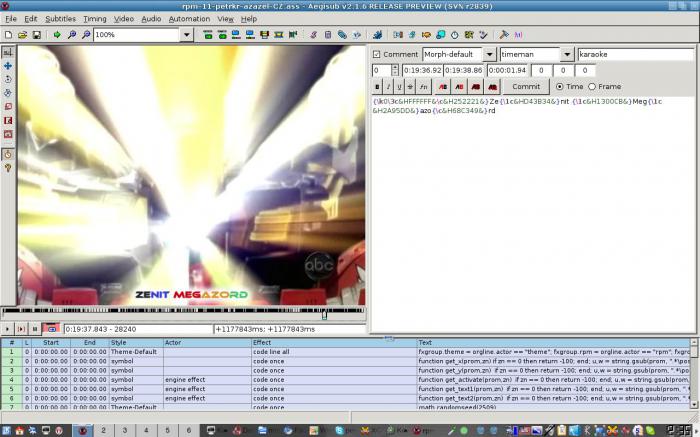The height and width of the screenshot is (437, 700).
Task: Open the Video menu
Action: click(x=124, y=19)
